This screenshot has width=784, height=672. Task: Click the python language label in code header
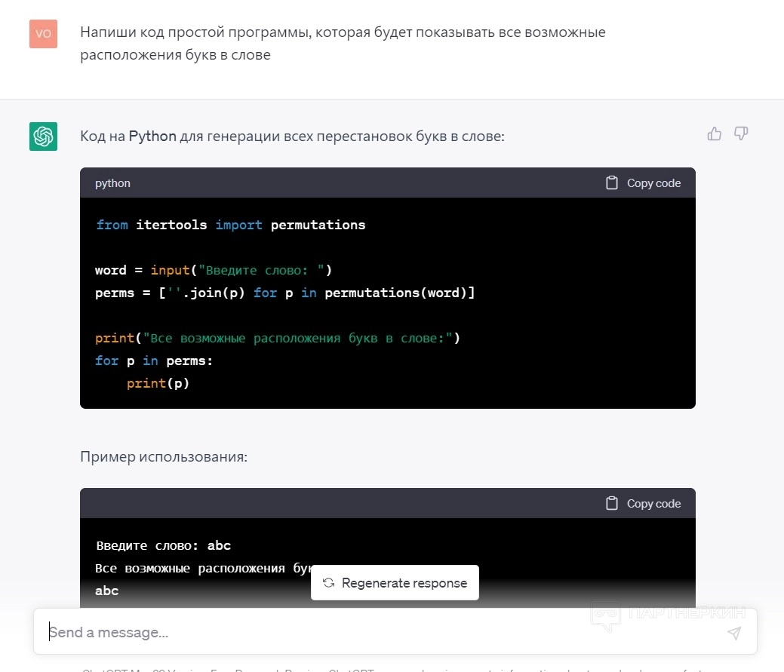(x=112, y=183)
